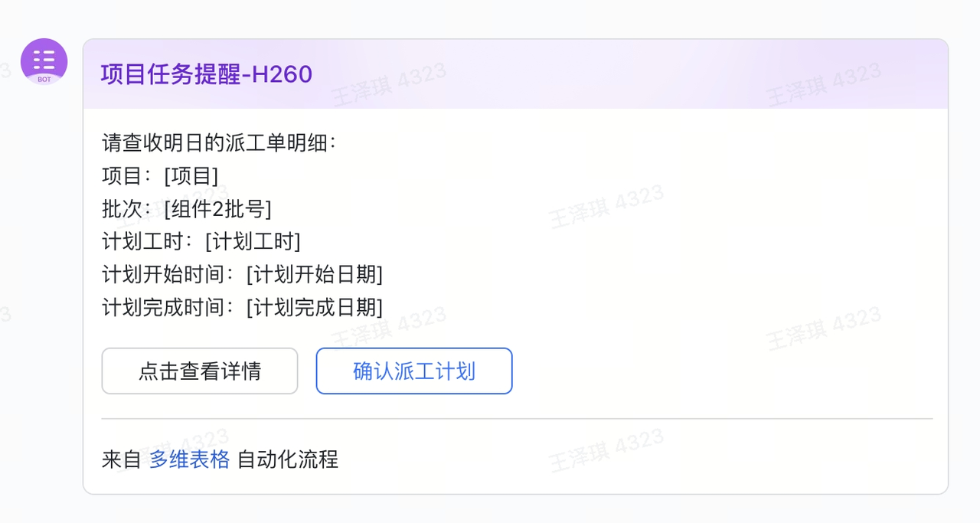Screen dimensions: 980x523
Task: Click the horizontal divider above the footer
Action: 517,419
